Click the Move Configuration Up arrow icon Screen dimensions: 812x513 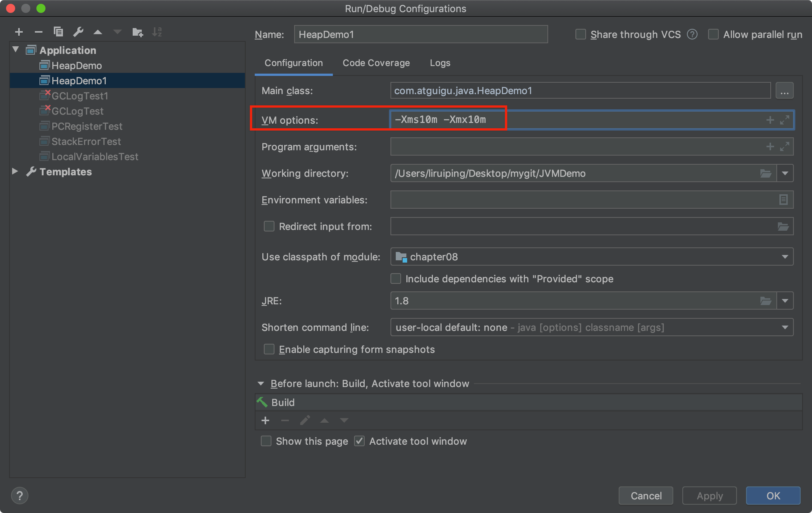(98, 32)
